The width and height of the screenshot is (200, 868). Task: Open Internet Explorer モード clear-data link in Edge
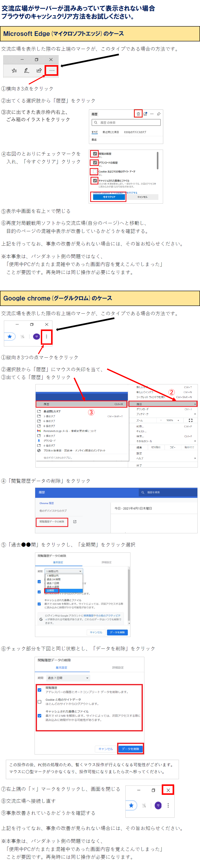115,193
